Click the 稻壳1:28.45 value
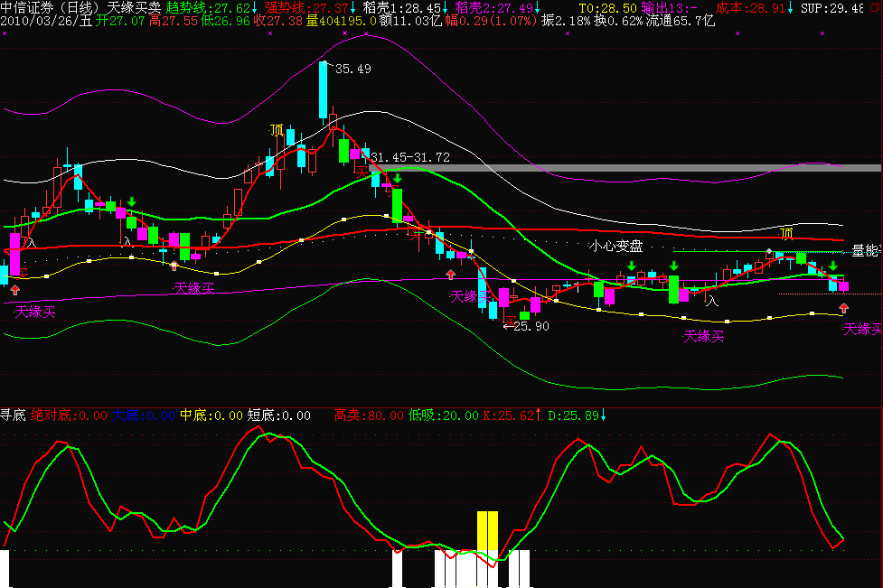This screenshot has width=883, height=588. (x=402, y=8)
